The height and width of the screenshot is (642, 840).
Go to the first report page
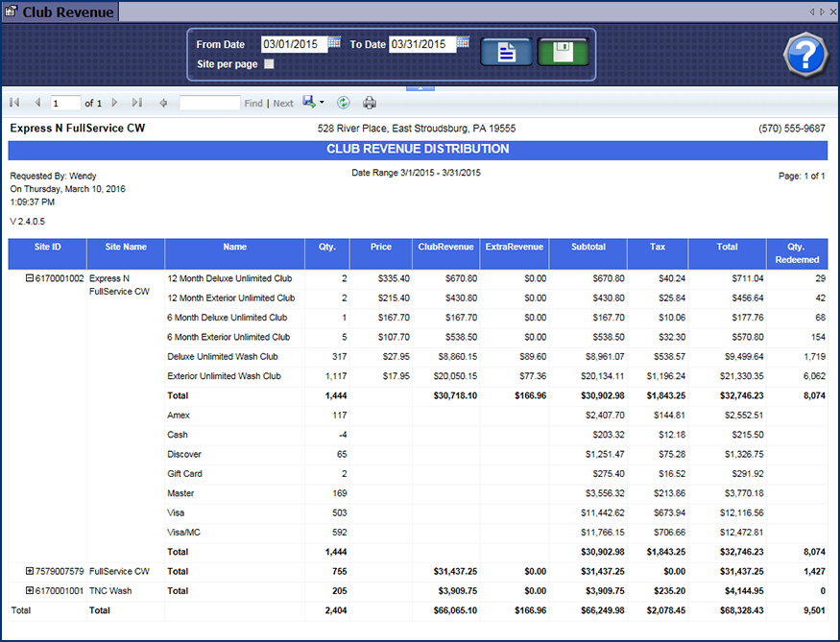tap(14, 103)
